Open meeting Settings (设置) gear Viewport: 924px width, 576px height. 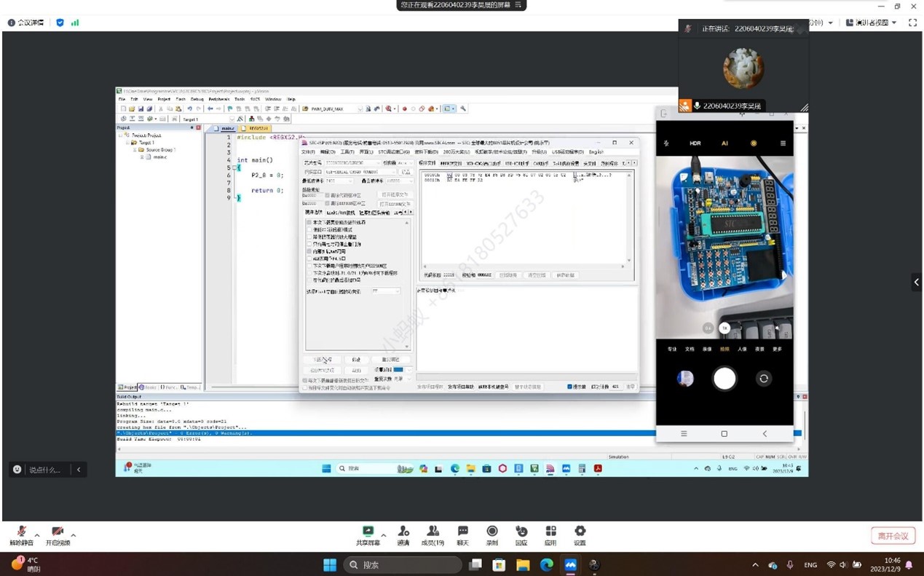[580, 532]
